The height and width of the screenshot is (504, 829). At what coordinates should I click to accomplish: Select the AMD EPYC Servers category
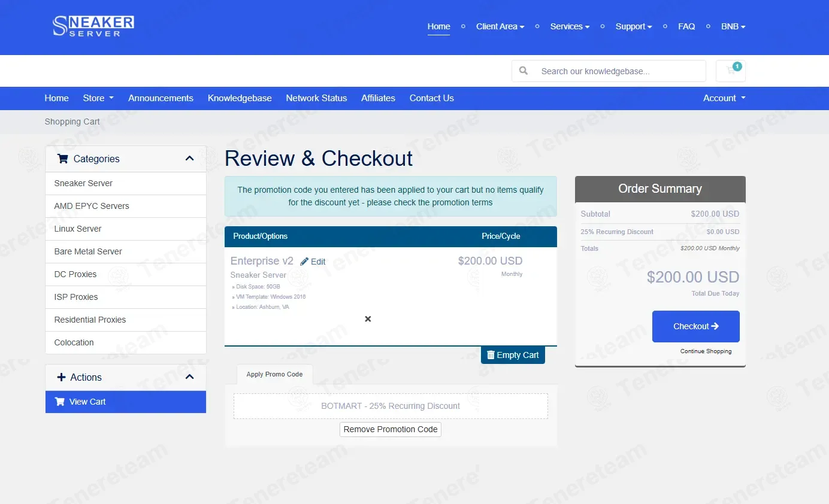point(126,206)
